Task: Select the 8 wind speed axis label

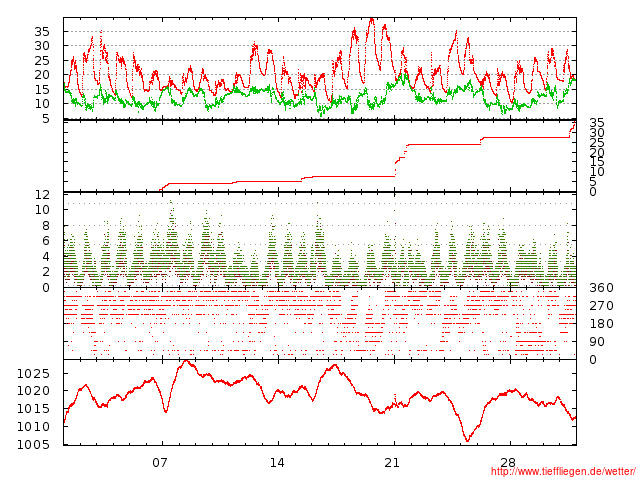Action: (x=46, y=226)
